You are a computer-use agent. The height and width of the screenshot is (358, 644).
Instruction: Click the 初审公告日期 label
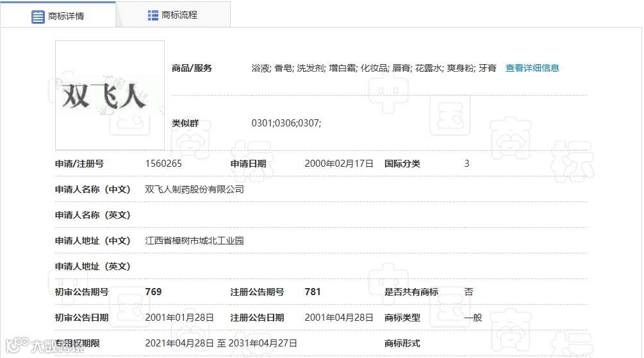pos(82,318)
